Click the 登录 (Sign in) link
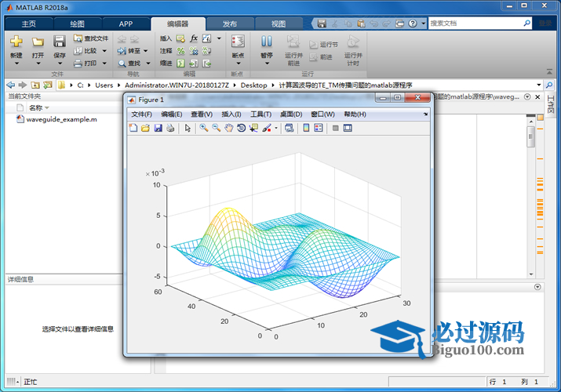 click(x=545, y=24)
